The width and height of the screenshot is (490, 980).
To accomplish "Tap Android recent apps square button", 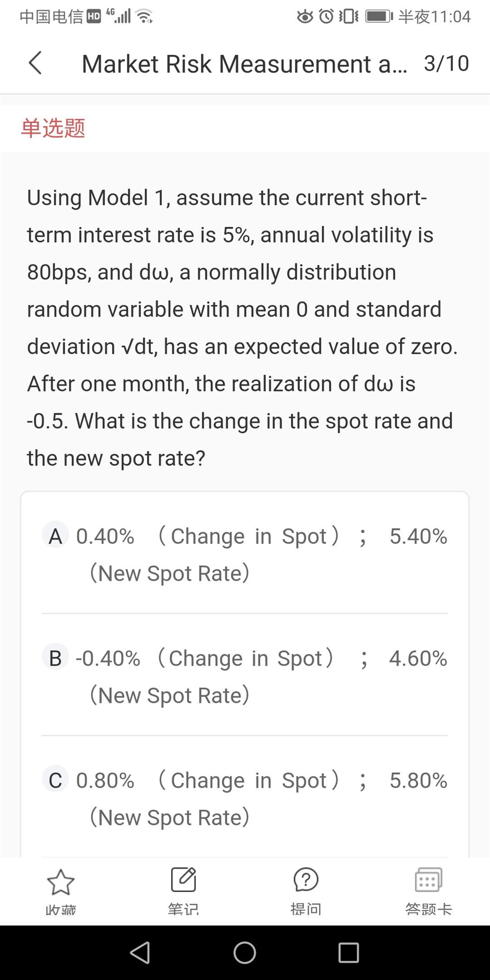I will (x=349, y=952).
